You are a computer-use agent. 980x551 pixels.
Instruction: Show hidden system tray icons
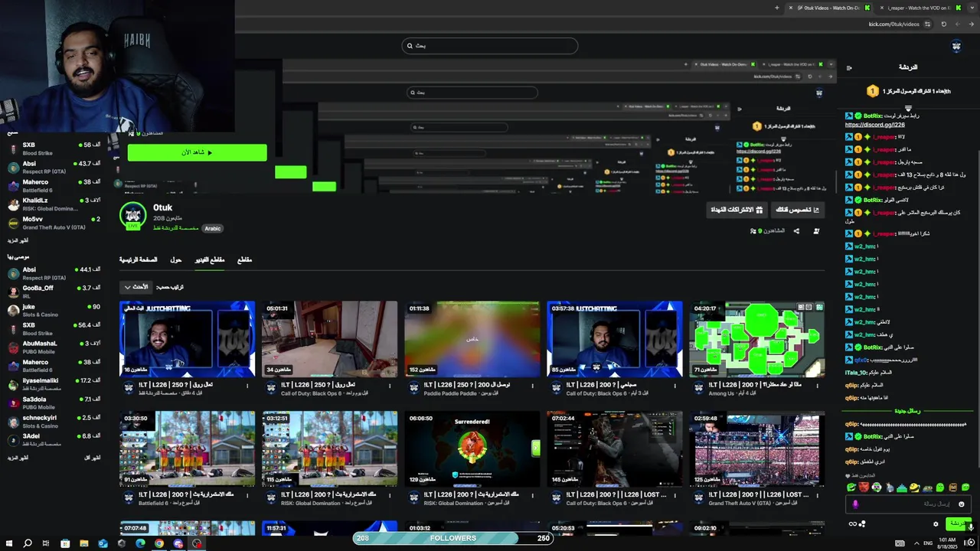pyautogui.click(x=918, y=543)
